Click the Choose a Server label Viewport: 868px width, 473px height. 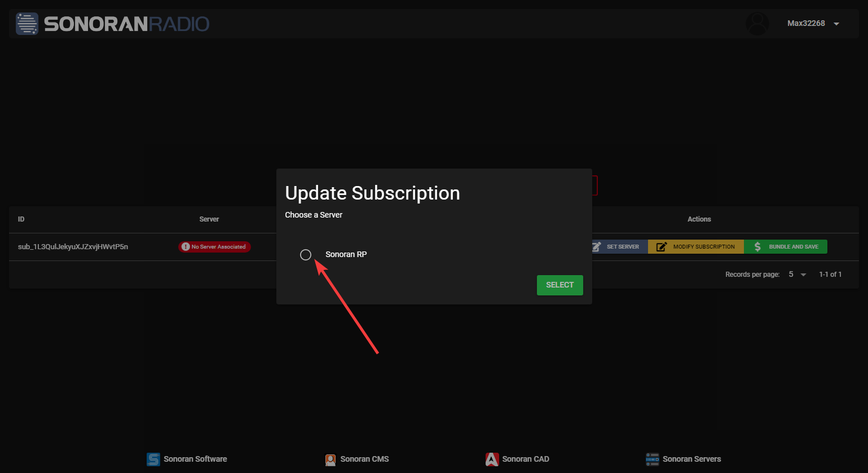[314, 215]
